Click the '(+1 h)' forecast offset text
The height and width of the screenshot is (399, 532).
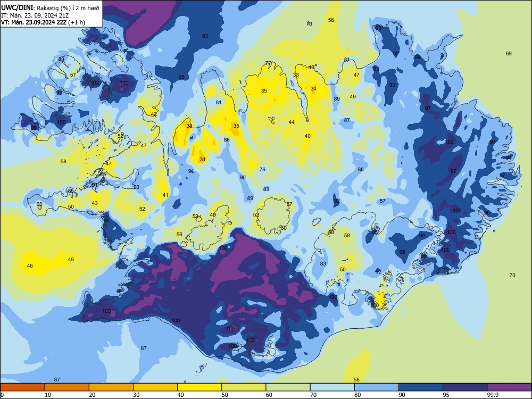coord(77,22)
